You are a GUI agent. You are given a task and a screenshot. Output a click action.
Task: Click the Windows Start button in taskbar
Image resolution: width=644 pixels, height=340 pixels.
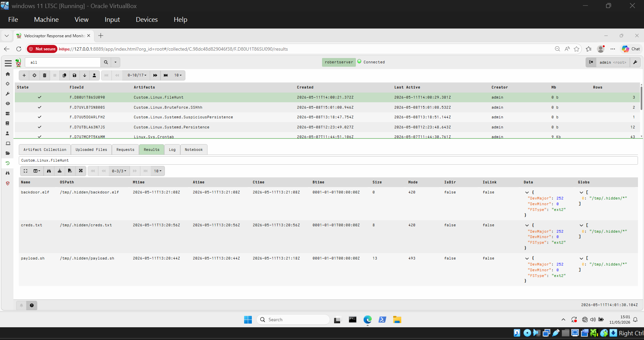[x=248, y=320]
